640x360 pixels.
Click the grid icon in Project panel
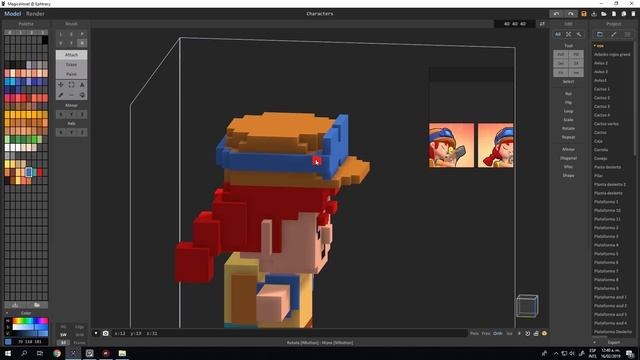point(627,34)
